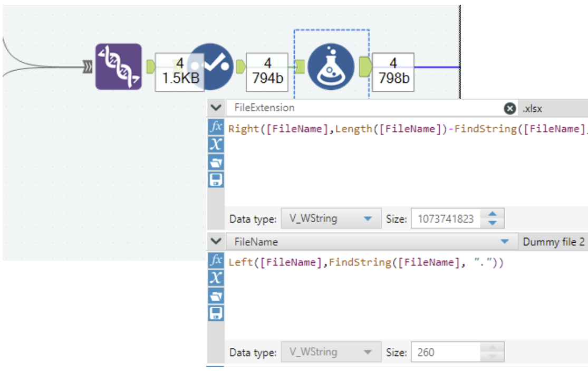Click the Dummy file 2 preview value
Screen dimensions: 588x371
pos(554,242)
